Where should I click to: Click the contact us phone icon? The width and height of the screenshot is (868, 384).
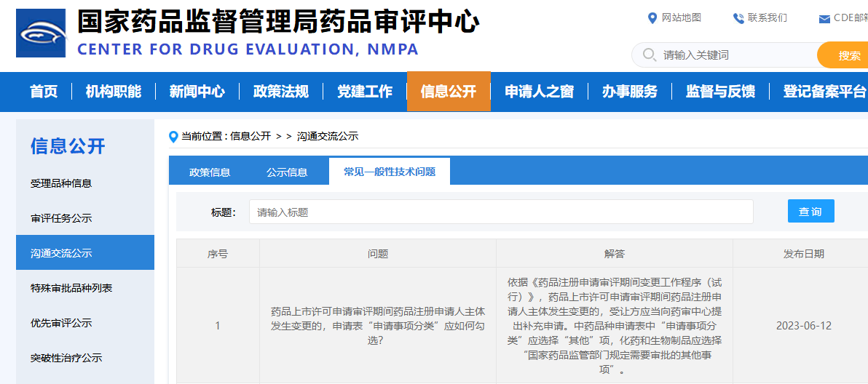coord(738,18)
